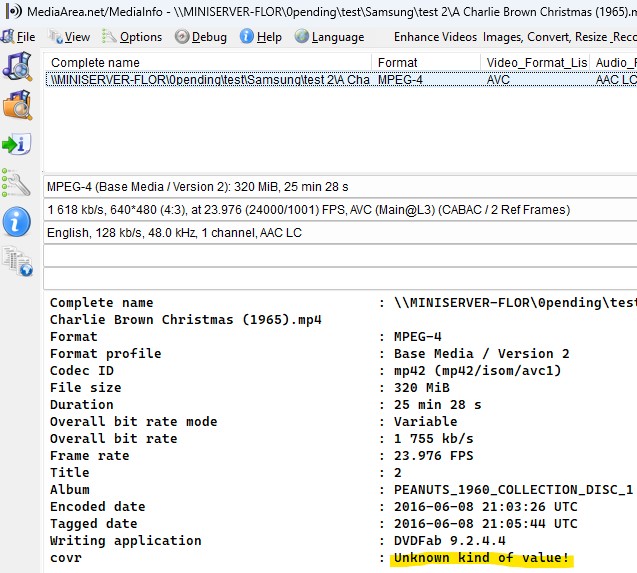The height and width of the screenshot is (573, 637).
Task: Click the View menu icon
Action: 55,37
